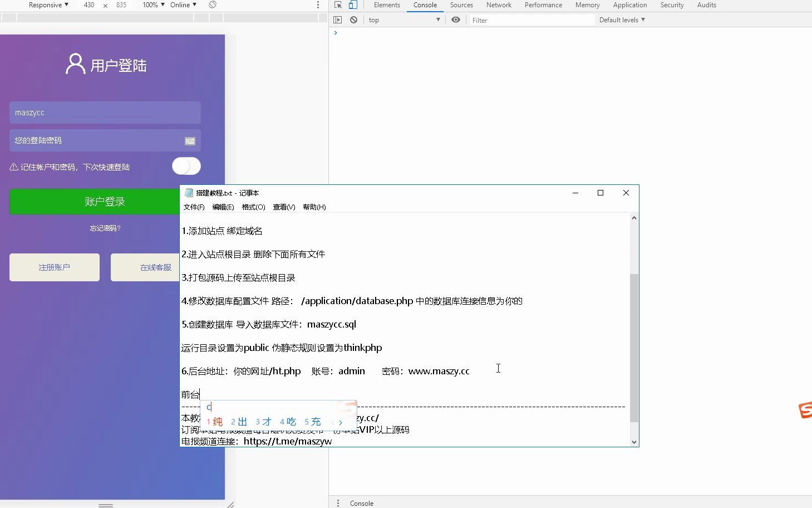Click the rotate screen icon
The image size is (812, 508).
pos(213,4)
